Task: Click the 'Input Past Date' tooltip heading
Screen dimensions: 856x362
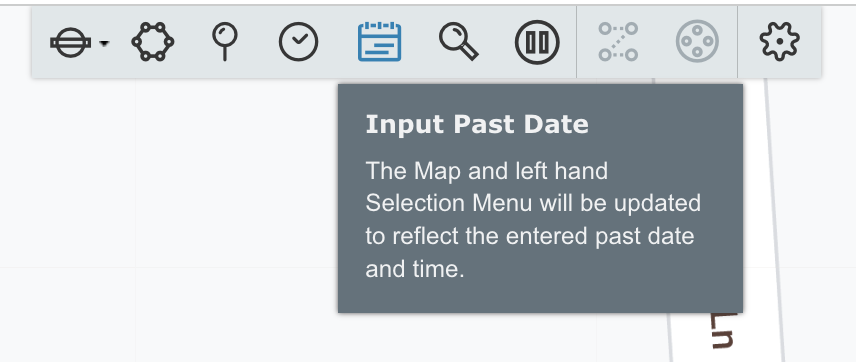Action: click(477, 124)
